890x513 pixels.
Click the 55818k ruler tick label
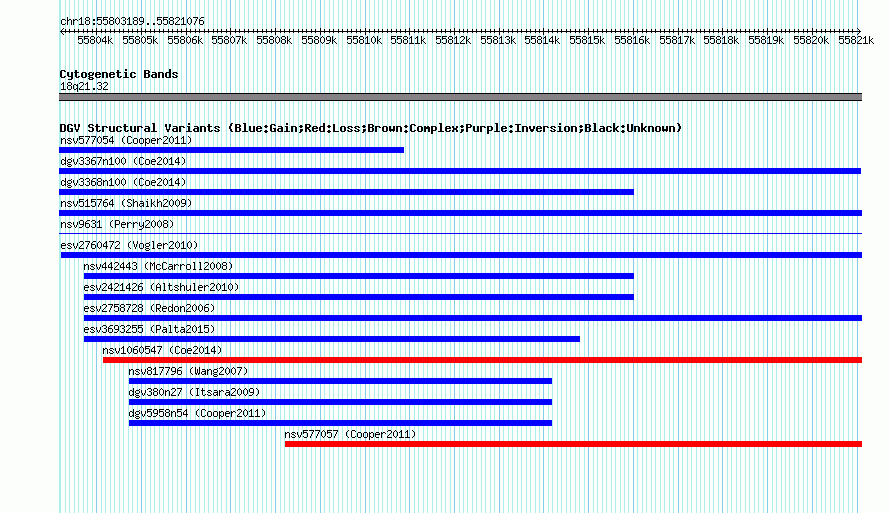721,40
